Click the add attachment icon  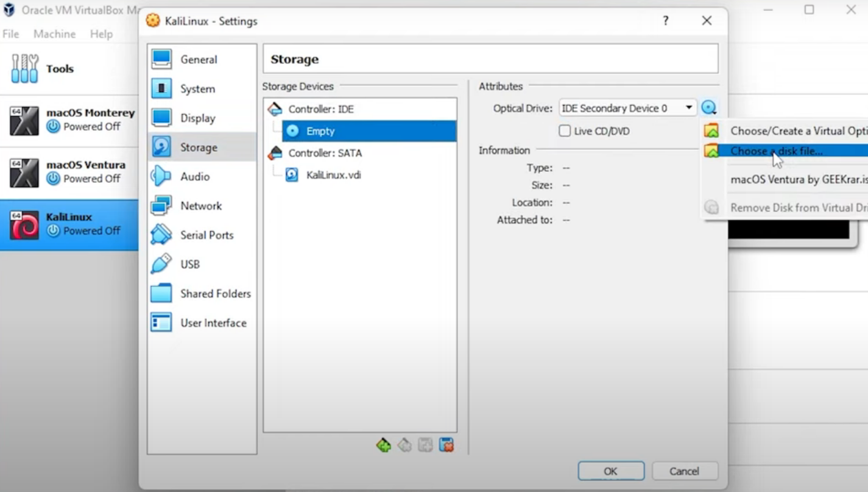coord(425,446)
